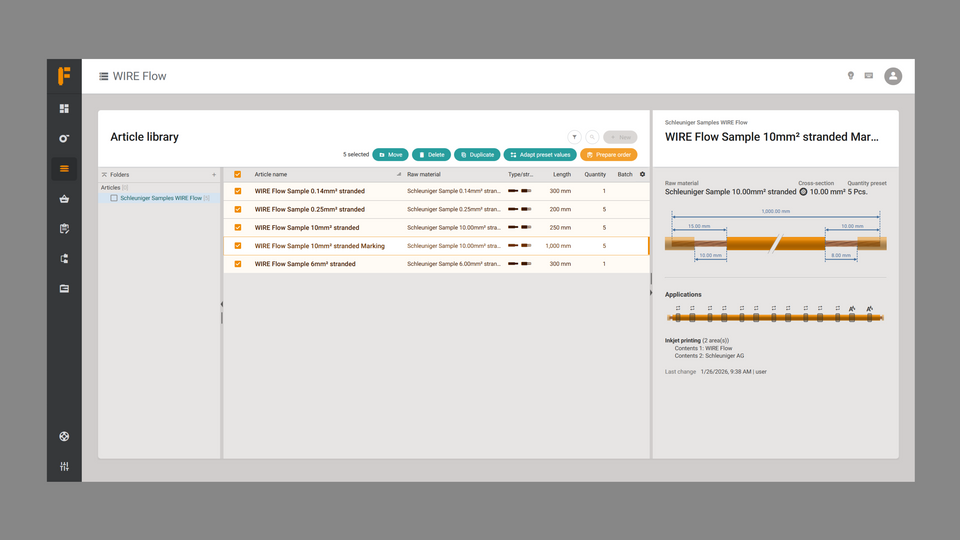Screen dimensions: 960x540
Task: Click the hamburger menu icon beside WIRE Flow
Action: tap(103, 77)
